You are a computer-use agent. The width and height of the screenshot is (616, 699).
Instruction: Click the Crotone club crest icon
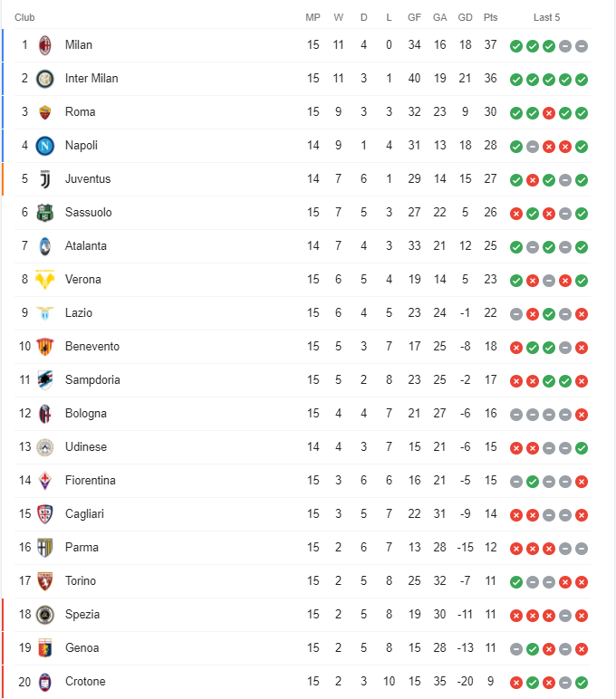45,682
